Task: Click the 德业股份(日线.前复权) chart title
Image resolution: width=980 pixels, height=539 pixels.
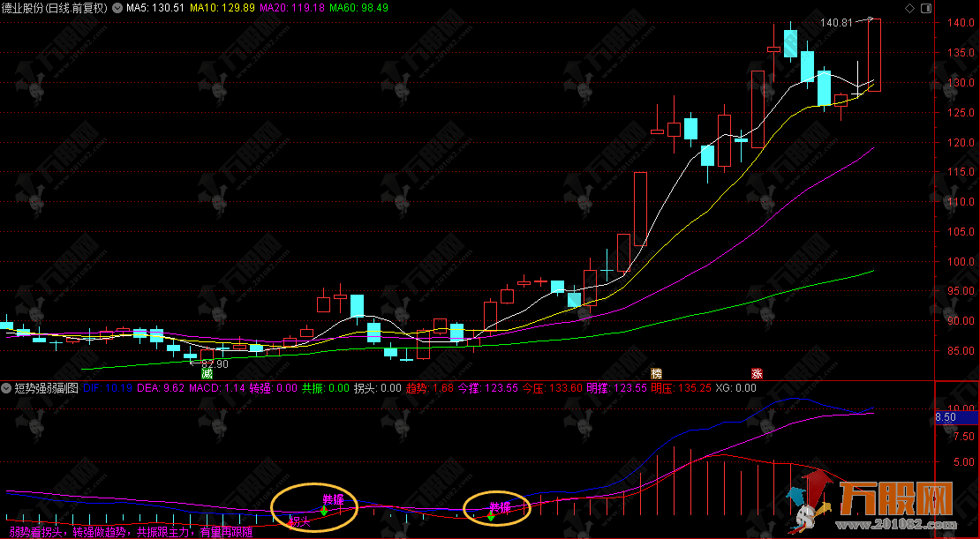Action: click(55, 8)
